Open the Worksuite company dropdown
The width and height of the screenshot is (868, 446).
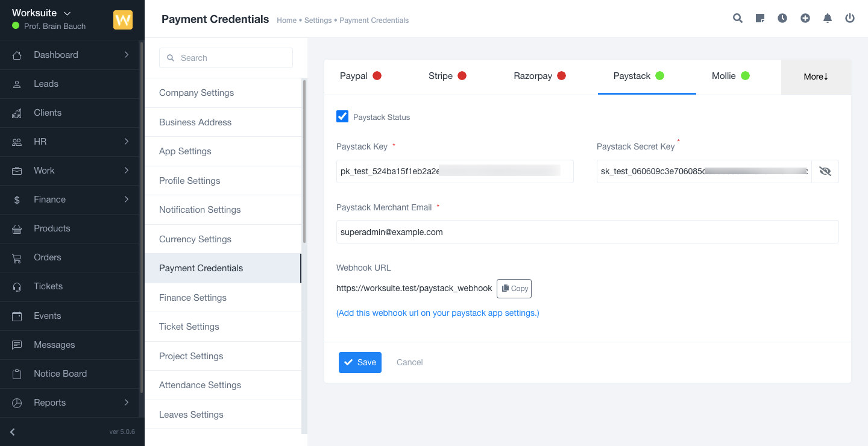pos(42,13)
